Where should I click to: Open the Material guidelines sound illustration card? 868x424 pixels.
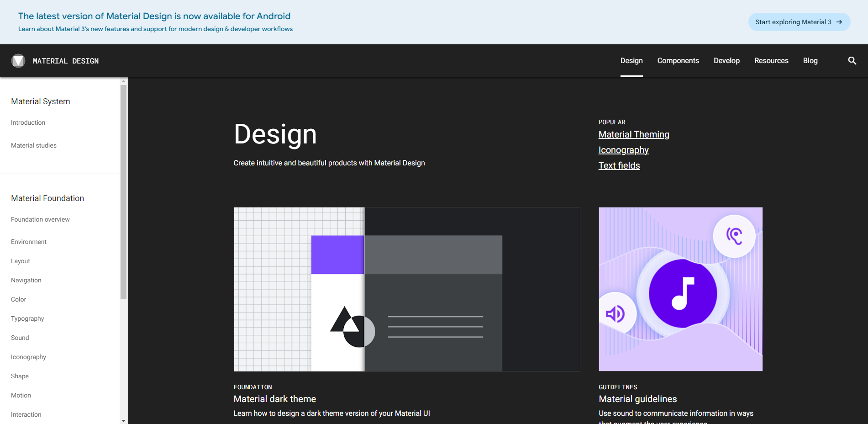coord(681,289)
